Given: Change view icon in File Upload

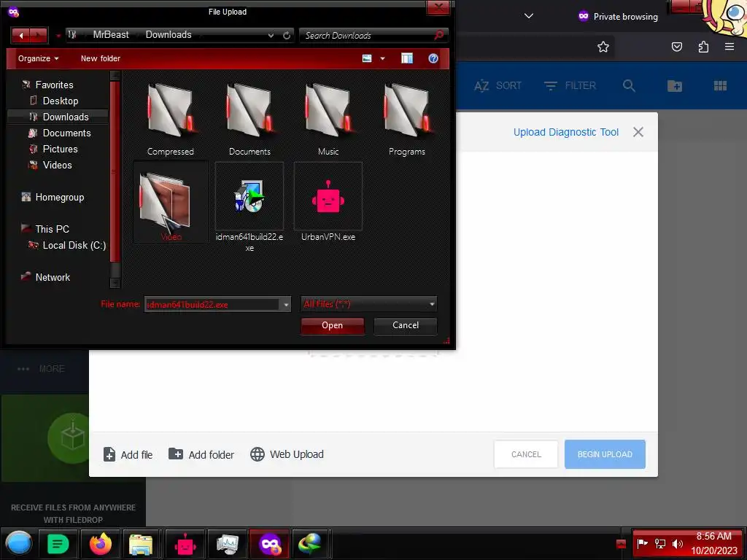Looking at the screenshot, I should coord(367,58).
